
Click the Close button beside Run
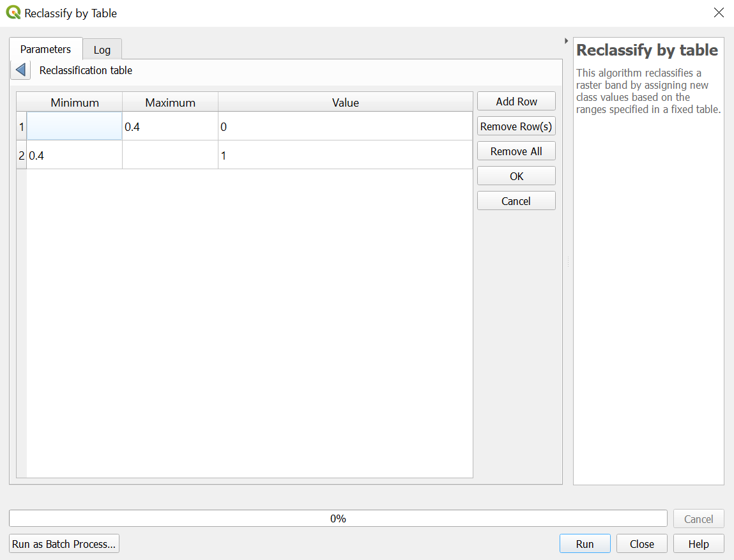tap(641, 544)
